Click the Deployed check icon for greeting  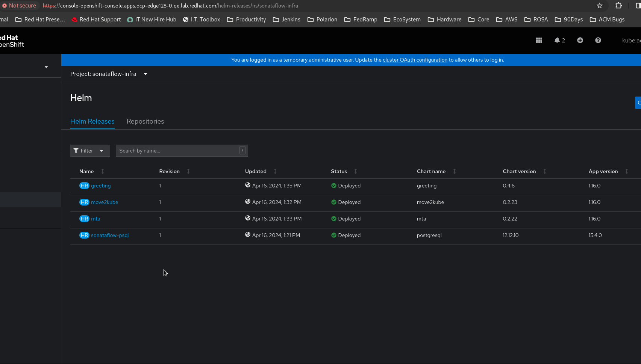coord(334,186)
